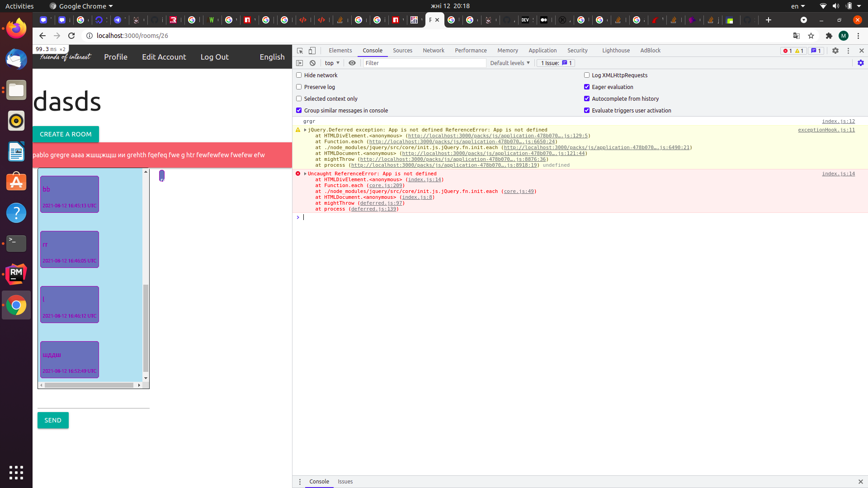Show the console sidebar panel icon
The width and height of the screenshot is (868, 488).
point(300,63)
